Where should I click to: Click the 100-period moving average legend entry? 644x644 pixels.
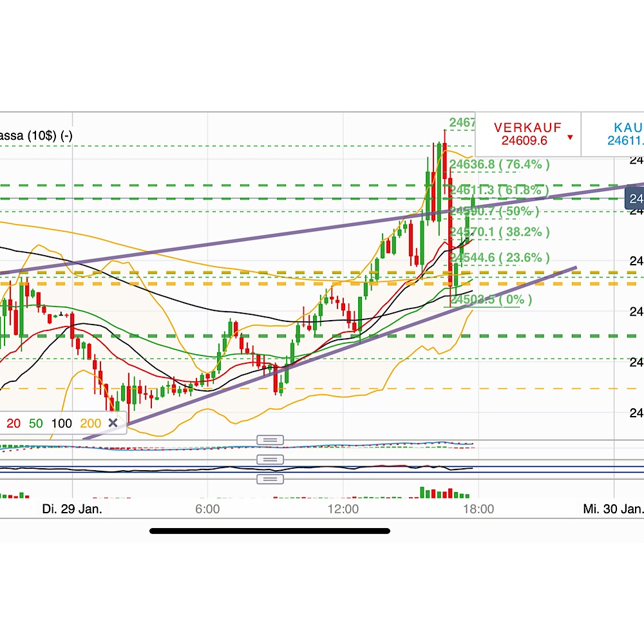click(x=62, y=424)
